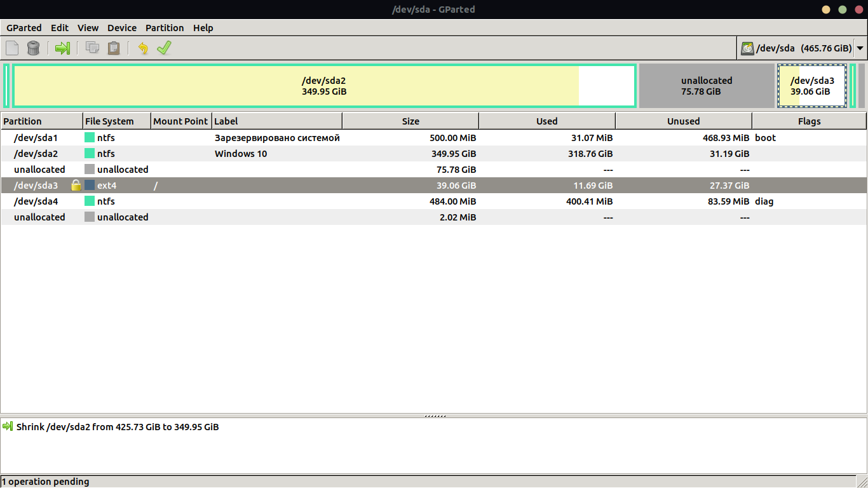Viewport: 868px width, 488px height.
Task: Click the ntfs color square of /dev/sda4
Action: coord(90,201)
